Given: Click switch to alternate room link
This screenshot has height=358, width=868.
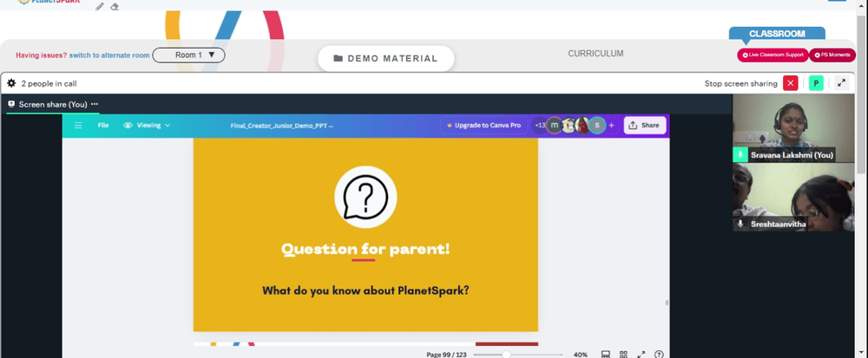Looking at the screenshot, I should tap(109, 55).
